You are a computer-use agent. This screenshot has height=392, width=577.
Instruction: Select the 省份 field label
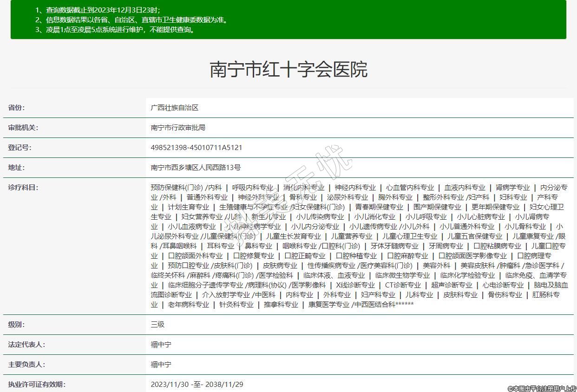16,108
